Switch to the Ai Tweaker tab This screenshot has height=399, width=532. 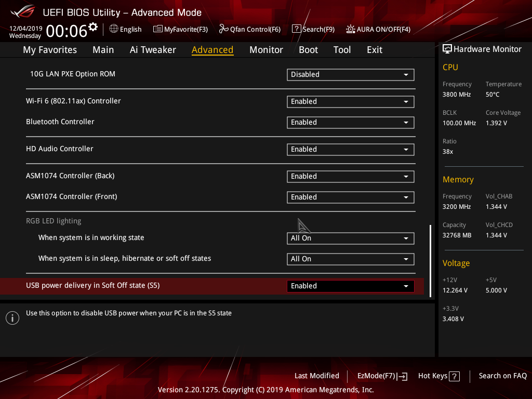point(153,50)
